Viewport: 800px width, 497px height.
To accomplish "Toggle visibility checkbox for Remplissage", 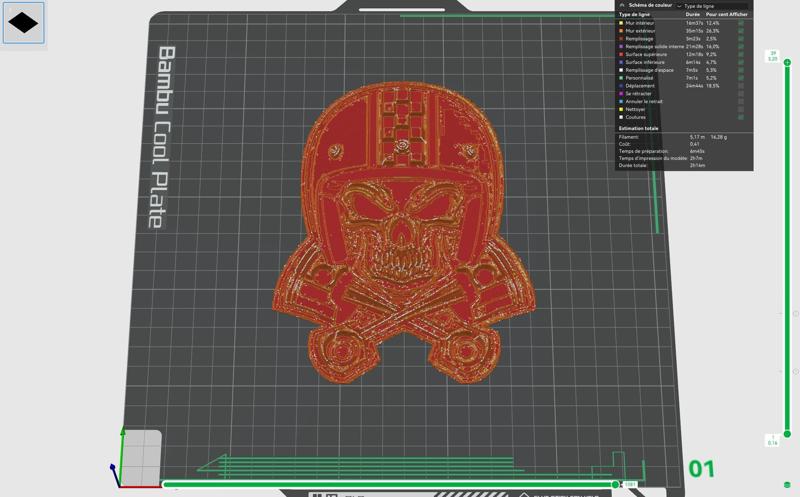I will coord(741,39).
